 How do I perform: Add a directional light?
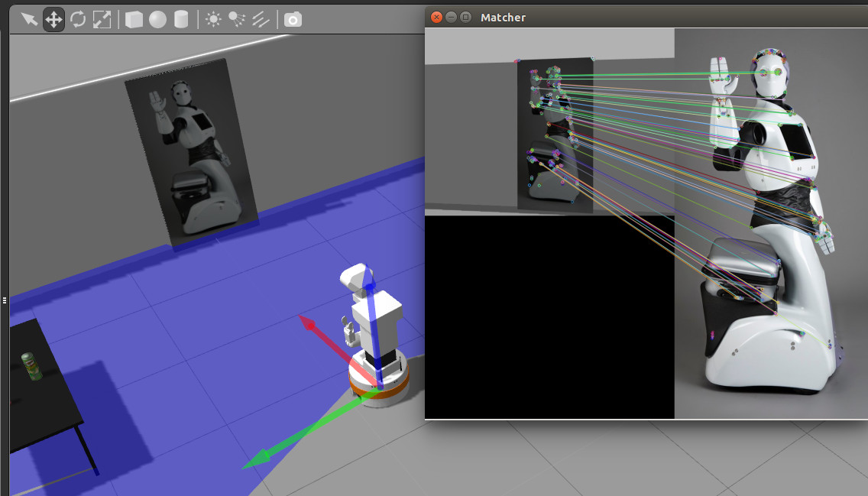[x=261, y=19]
